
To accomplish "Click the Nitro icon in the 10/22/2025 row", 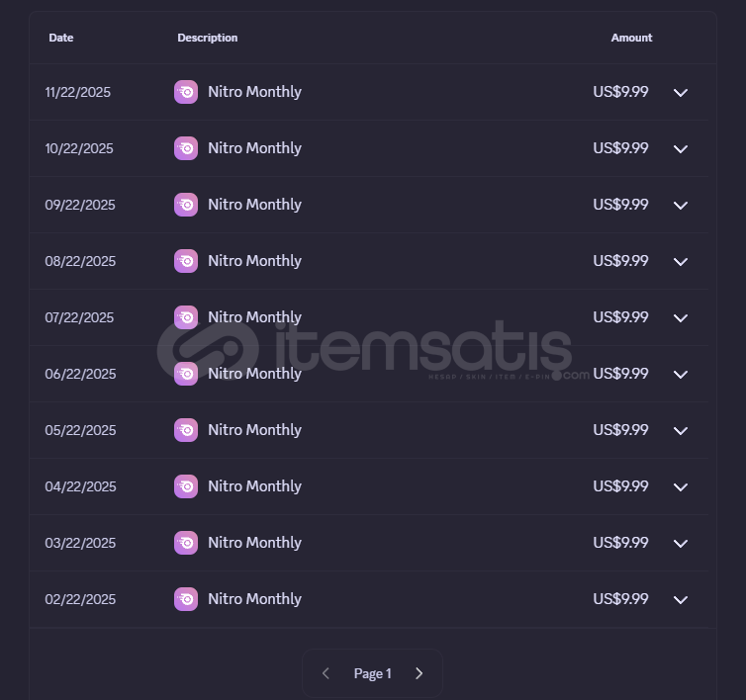I will point(186,148).
